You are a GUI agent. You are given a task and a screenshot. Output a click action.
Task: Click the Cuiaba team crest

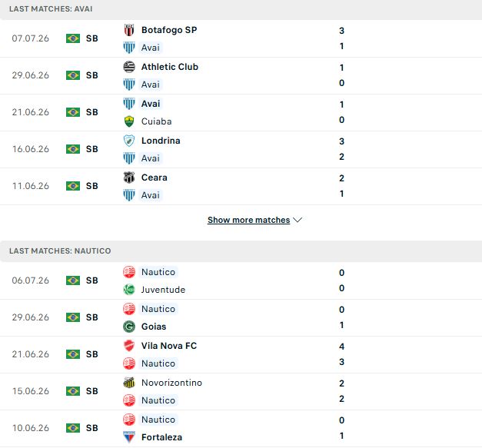[x=129, y=121]
